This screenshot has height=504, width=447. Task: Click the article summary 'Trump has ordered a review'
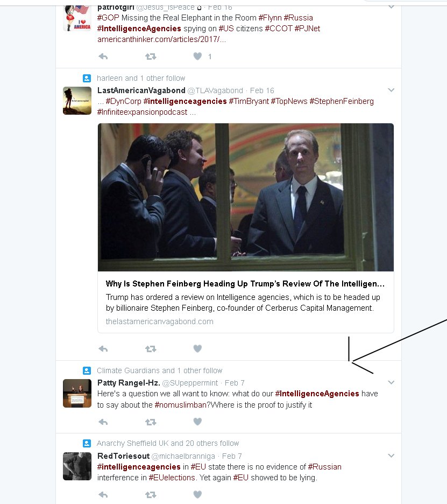[243, 303]
